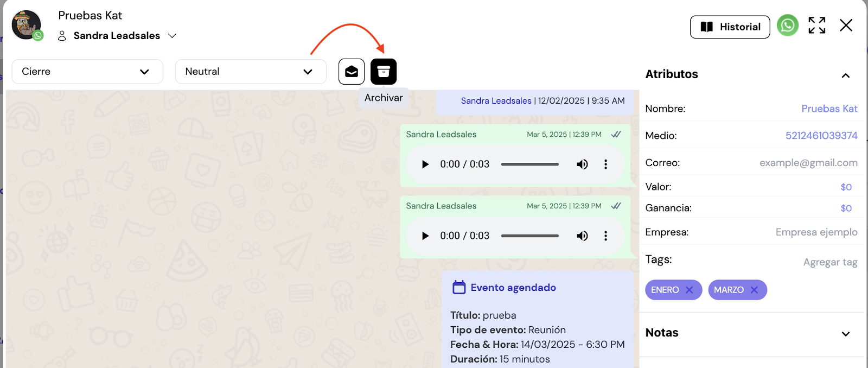Click the Agregar tag input field

point(829,262)
